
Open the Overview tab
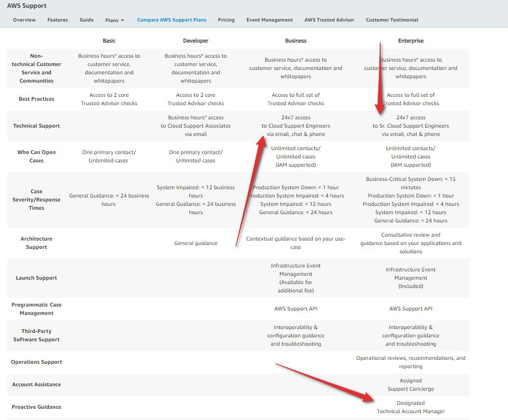[x=24, y=20]
